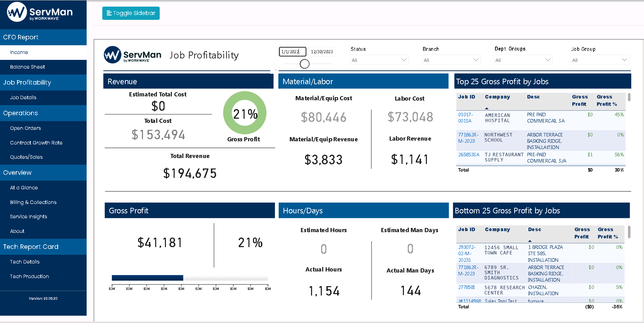The width and height of the screenshot is (644, 323).
Task: Click the Toggle Sidebar button
Action: click(131, 13)
